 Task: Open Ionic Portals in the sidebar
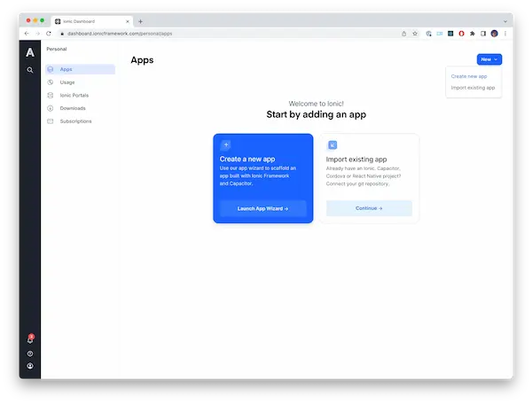74,95
